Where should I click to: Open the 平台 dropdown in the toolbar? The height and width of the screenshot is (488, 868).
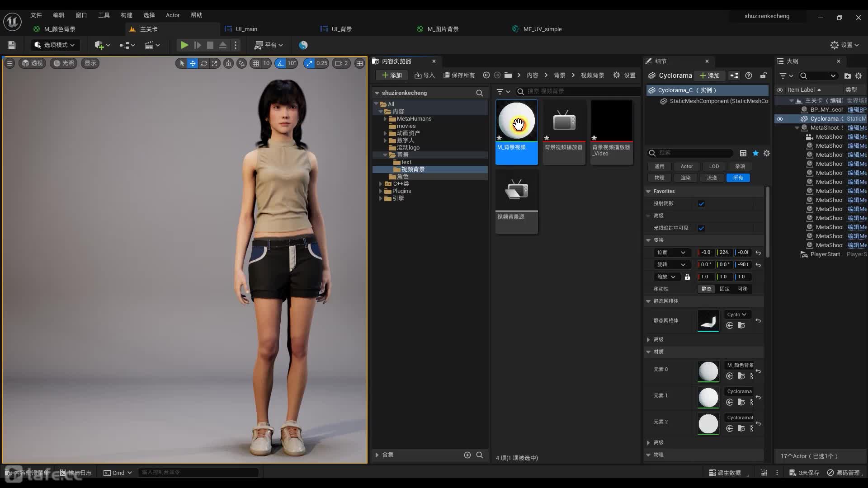[269, 45]
